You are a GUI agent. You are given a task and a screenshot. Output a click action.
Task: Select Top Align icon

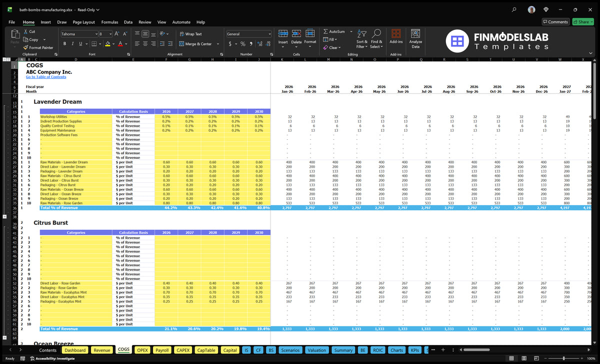pyautogui.click(x=137, y=34)
